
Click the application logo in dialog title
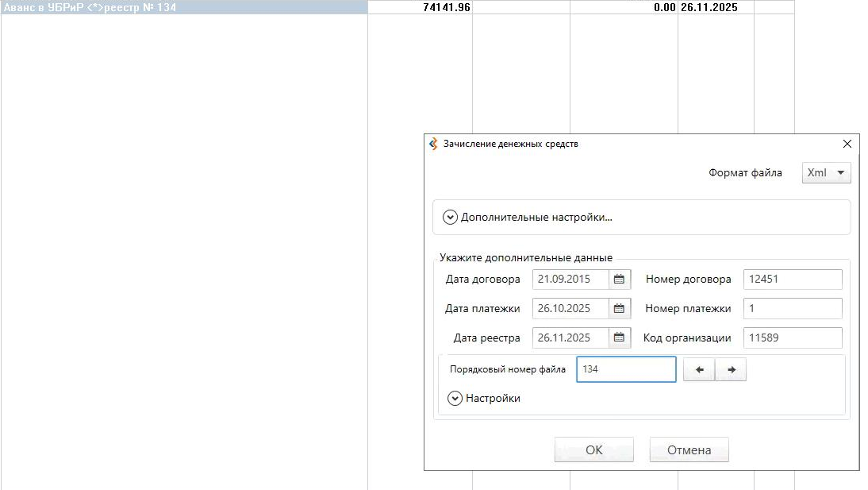[x=433, y=145]
